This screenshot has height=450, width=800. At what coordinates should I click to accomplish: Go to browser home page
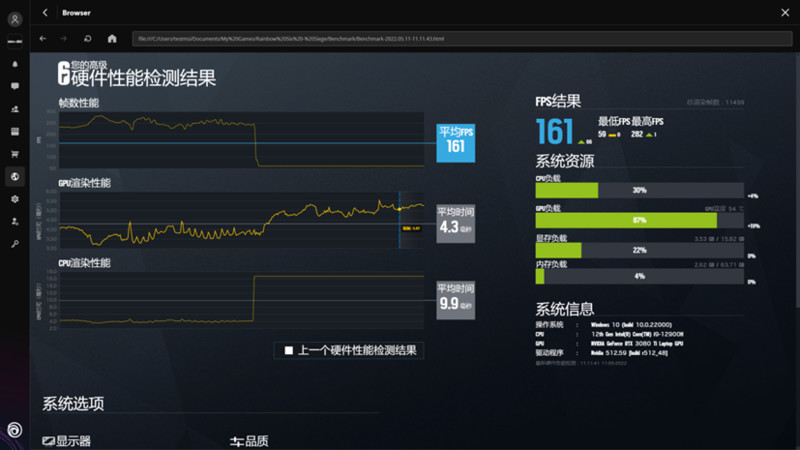112,38
